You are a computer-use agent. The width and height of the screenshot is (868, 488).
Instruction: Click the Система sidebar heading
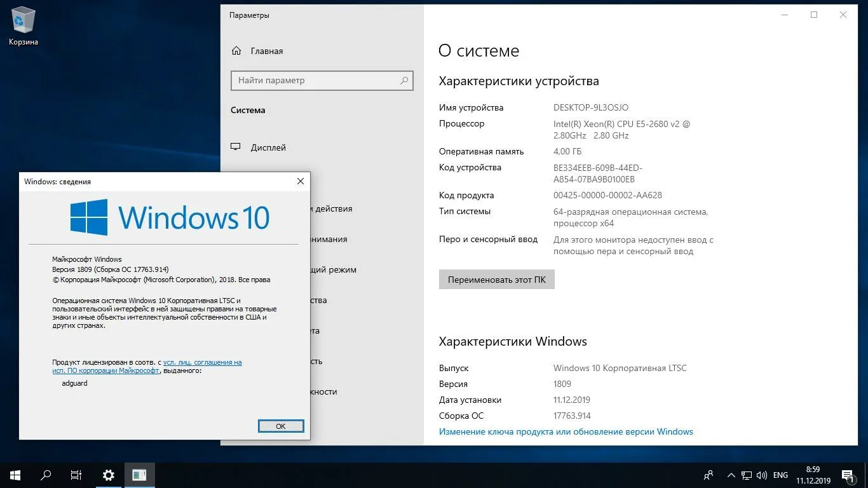(248, 110)
